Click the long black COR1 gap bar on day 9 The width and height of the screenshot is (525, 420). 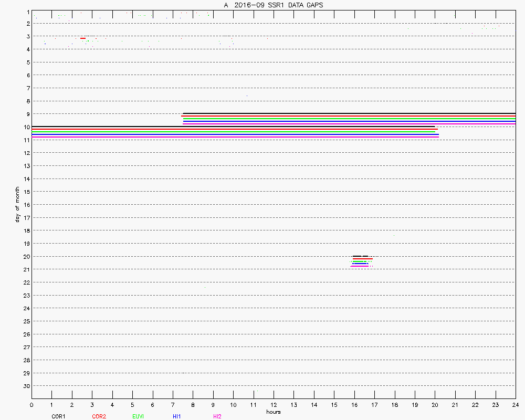(349, 113)
